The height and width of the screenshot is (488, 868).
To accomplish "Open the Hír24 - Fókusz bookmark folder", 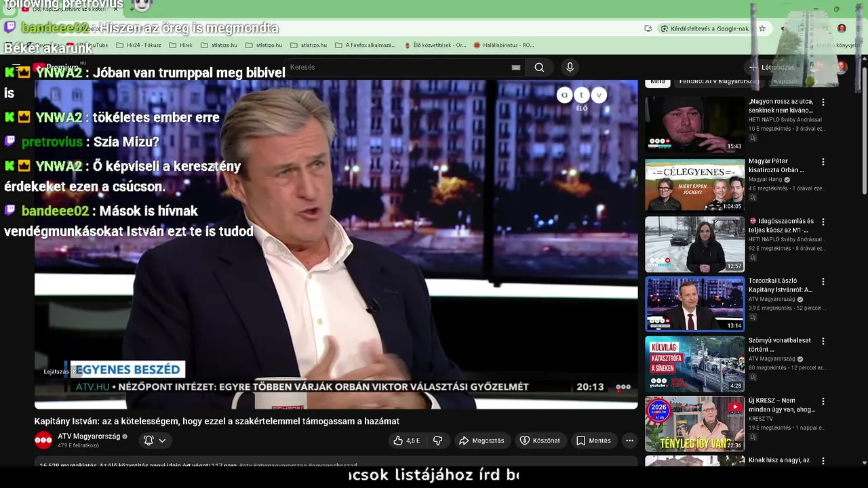I will [138, 45].
